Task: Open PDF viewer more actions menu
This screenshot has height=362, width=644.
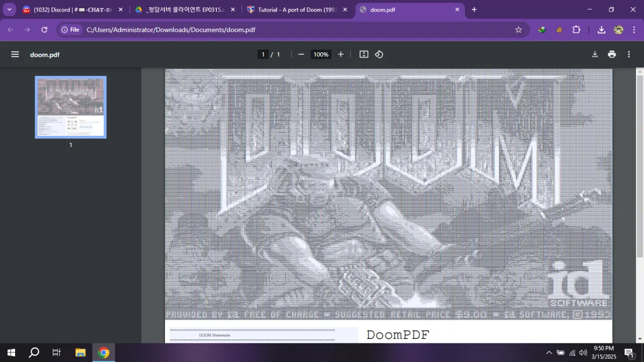Action: tap(629, 54)
